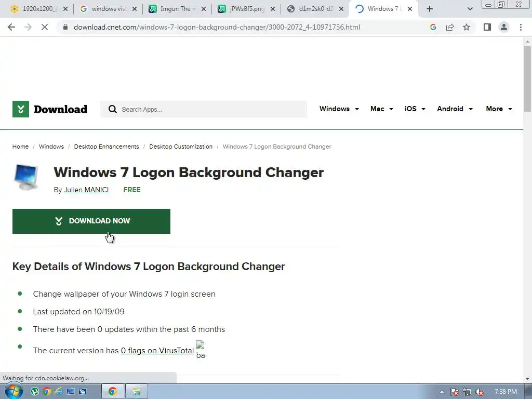Launch uTorrent from the taskbar
532x399 pixels.
pos(35,392)
